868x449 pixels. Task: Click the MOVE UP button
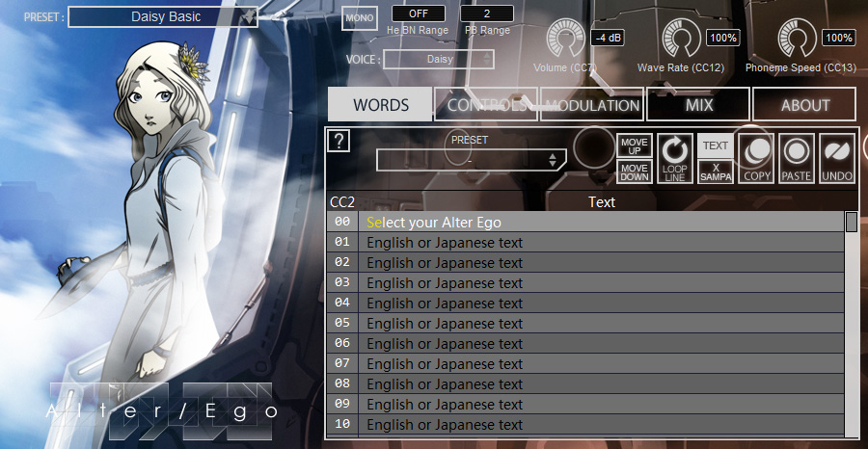click(x=635, y=146)
